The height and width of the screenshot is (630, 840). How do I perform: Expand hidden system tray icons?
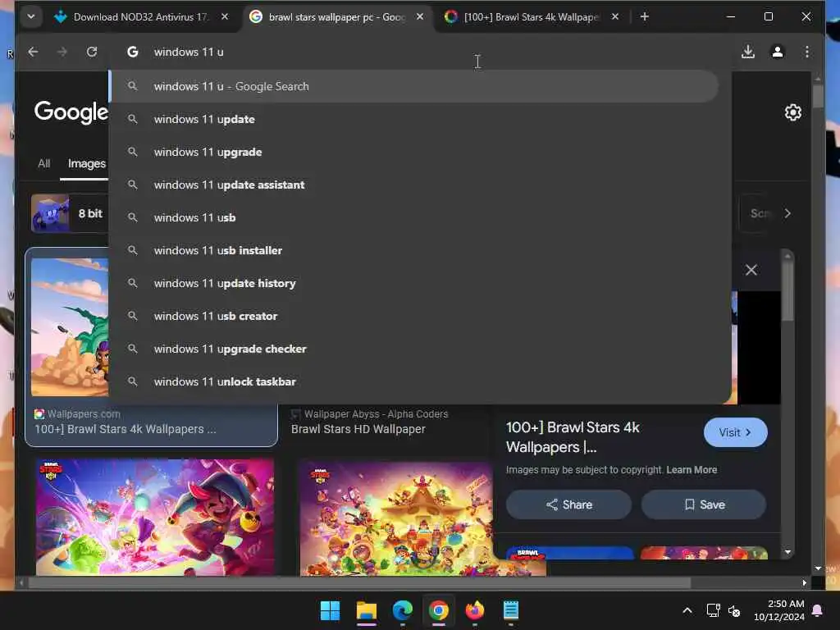[687, 610]
